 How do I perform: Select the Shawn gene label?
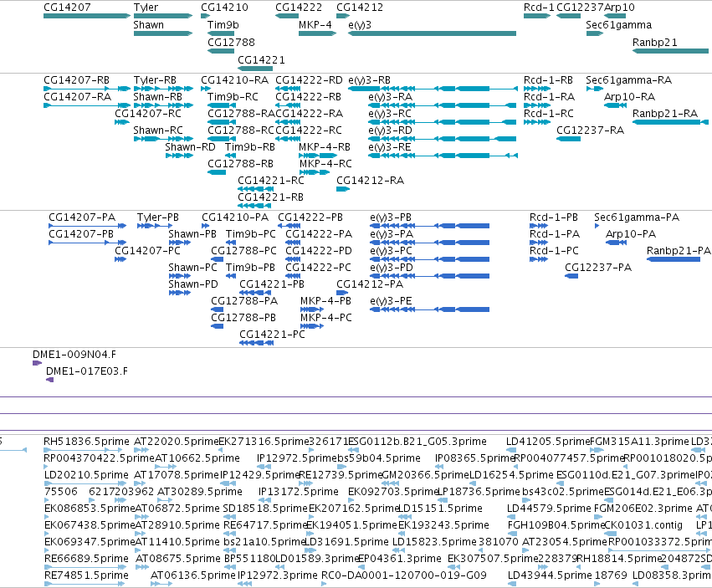pyautogui.click(x=148, y=25)
